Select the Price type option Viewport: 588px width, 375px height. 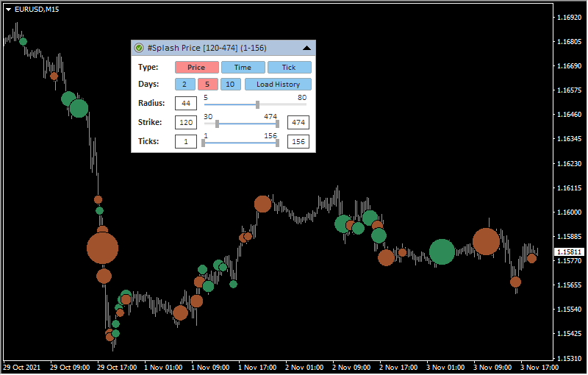pyautogui.click(x=196, y=68)
